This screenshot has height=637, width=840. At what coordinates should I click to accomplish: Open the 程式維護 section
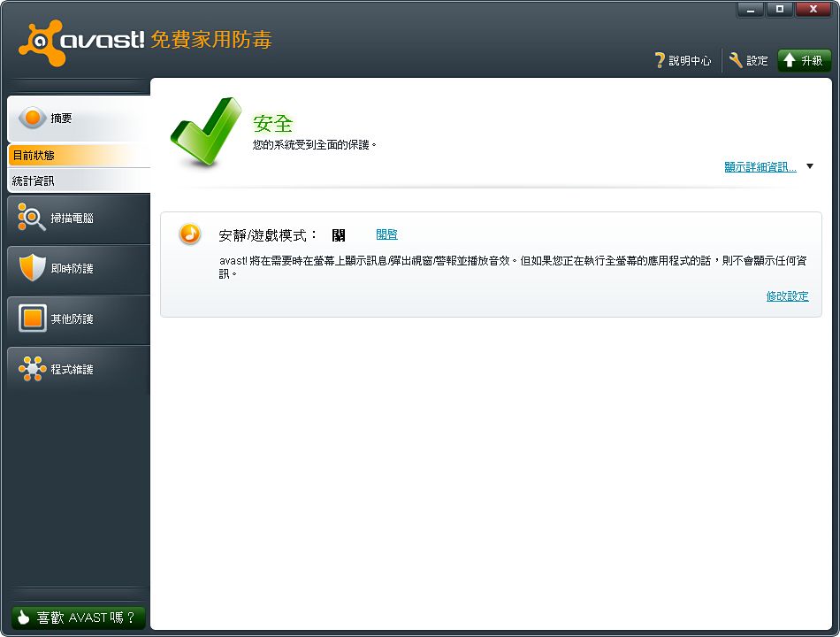pyautogui.click(x=79, y=370)
